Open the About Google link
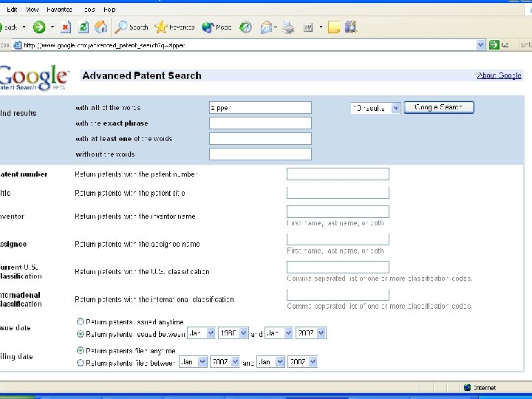 point(499,75)
